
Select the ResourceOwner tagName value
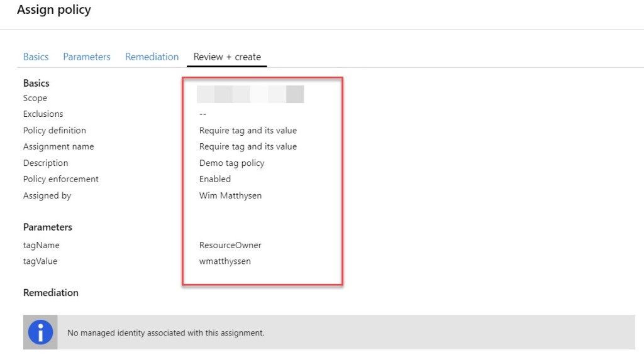230,245
